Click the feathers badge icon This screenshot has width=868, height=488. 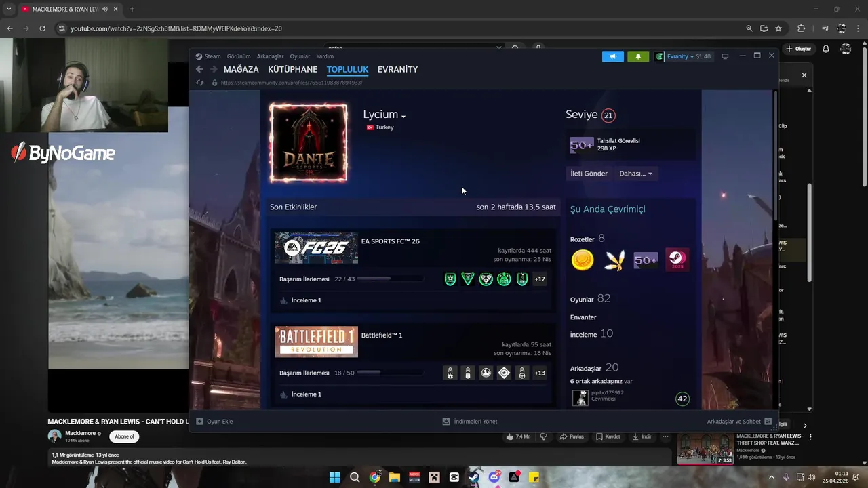614,260
